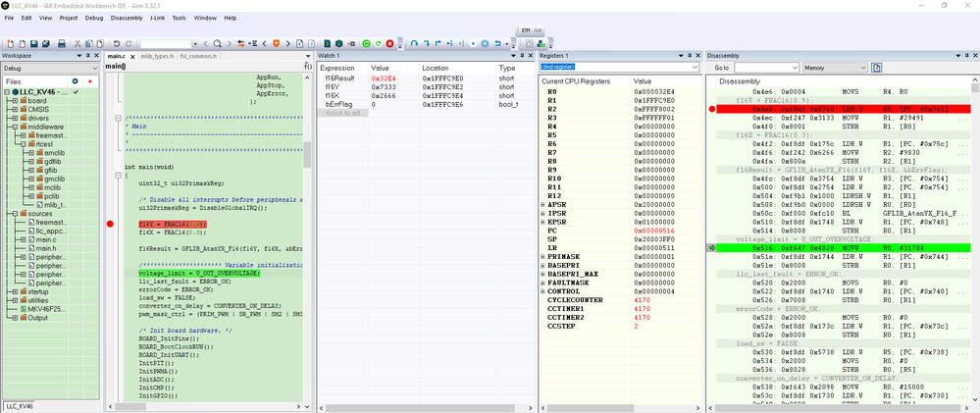Screen dimensions: 980x413
Task: Click the editor vertical scrollbar thumb
Action: [307, 155]
